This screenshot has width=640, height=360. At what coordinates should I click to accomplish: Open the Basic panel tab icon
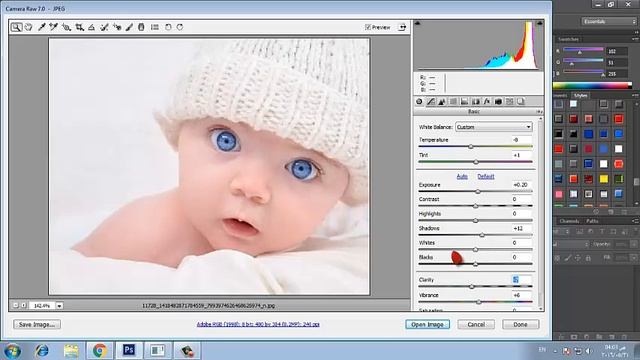click(x=419, y=102)
